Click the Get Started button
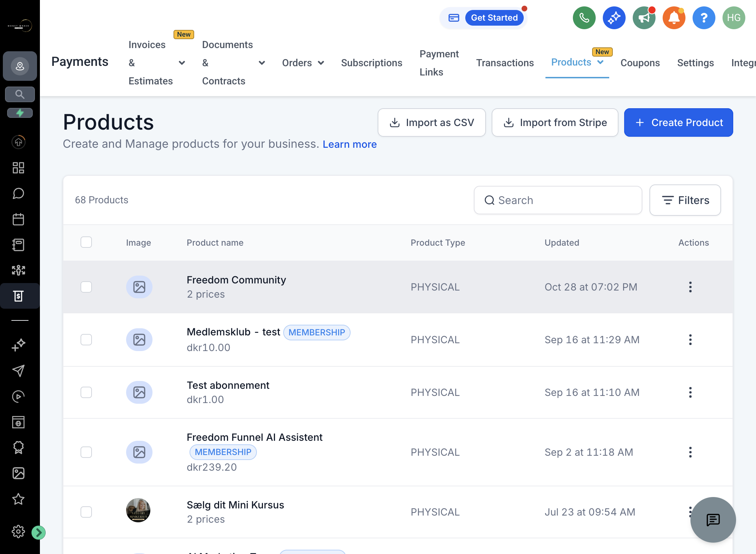Screen dimensions: 756x554 pyautogui.click(x=494, y=18)
